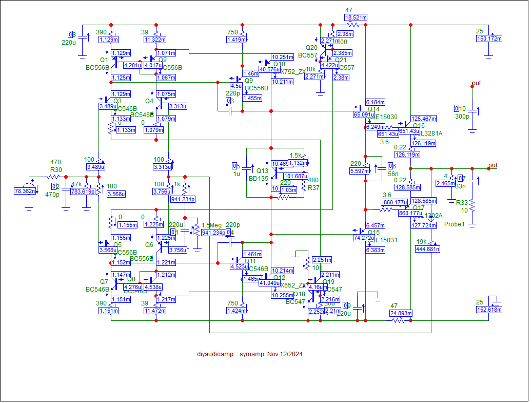Viewport: 532px width, 403px height.
Task: Select the 101.687u value box
Action: pos(296,176)
